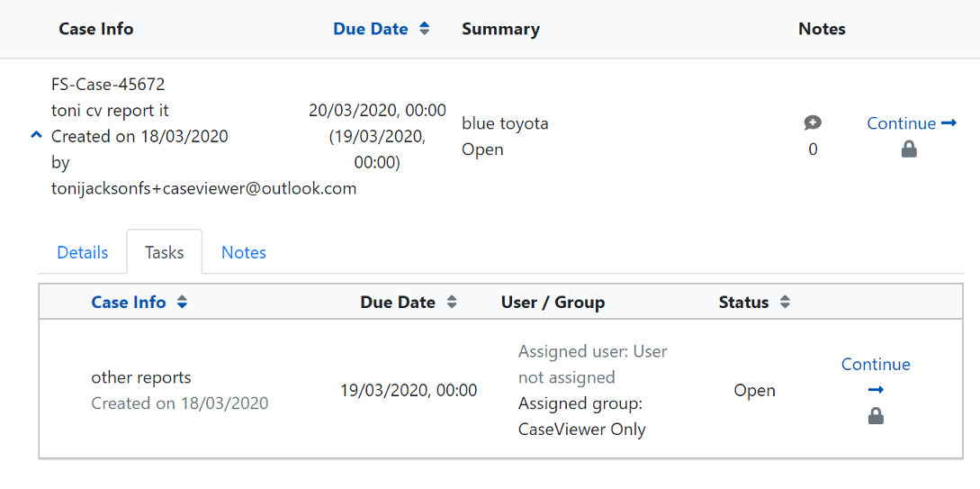This screenshot has width=980, height=489.
Task: Sort tasks using the Status sort arrows
Action: [785, 303]
